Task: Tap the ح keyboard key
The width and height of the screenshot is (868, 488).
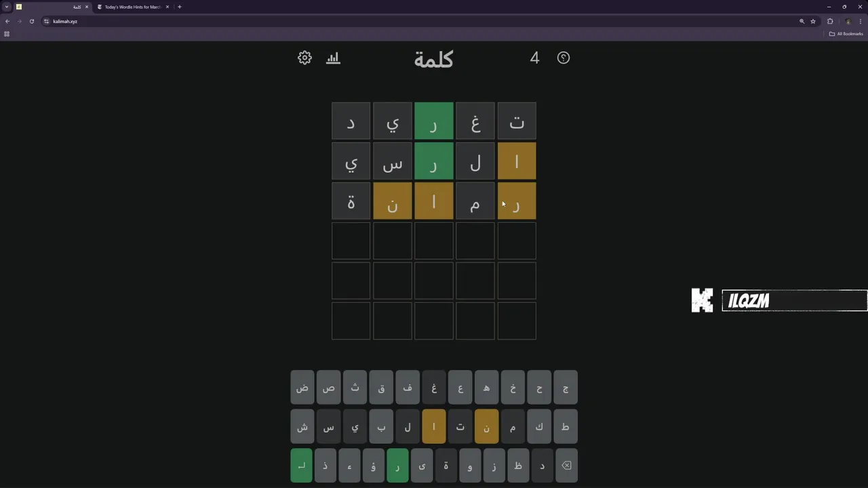Action: 539,388
